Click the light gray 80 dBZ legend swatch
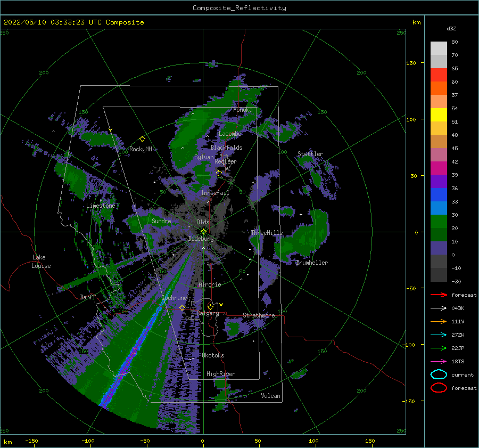 coord(439,48)
